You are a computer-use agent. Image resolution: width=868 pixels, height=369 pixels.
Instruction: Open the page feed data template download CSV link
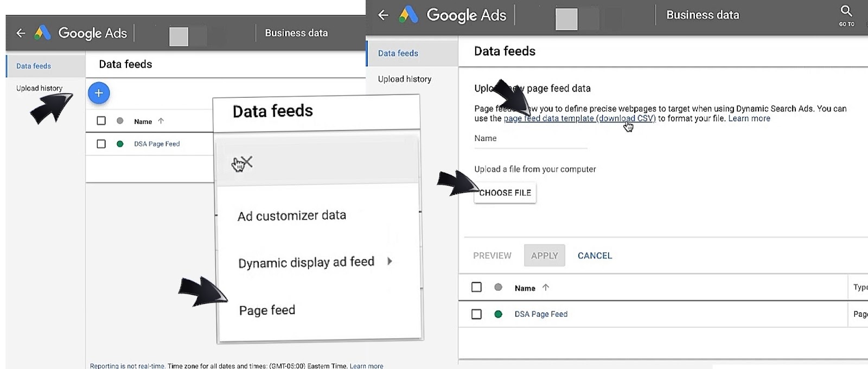click(579, 119)
